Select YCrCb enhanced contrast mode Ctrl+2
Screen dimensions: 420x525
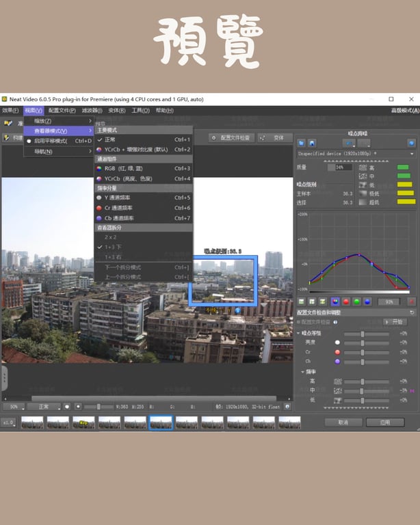[144, 150]
